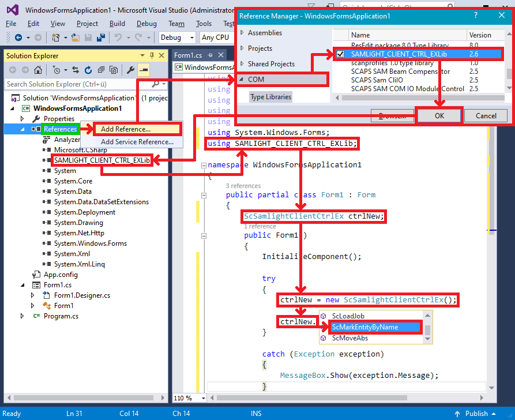This screenshot has height=420, width=515.
Task: Expand the Program.cs node
Action: [x=22, y=316]
